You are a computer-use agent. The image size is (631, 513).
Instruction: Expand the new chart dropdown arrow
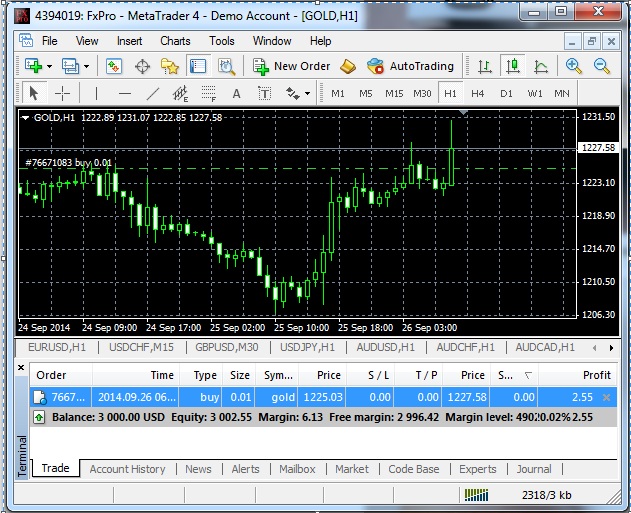(50, 66)
